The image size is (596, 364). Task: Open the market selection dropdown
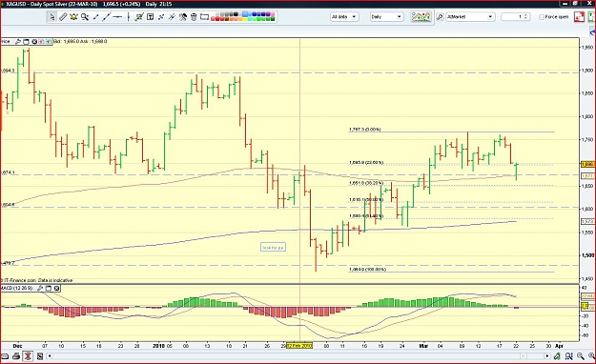470,17
